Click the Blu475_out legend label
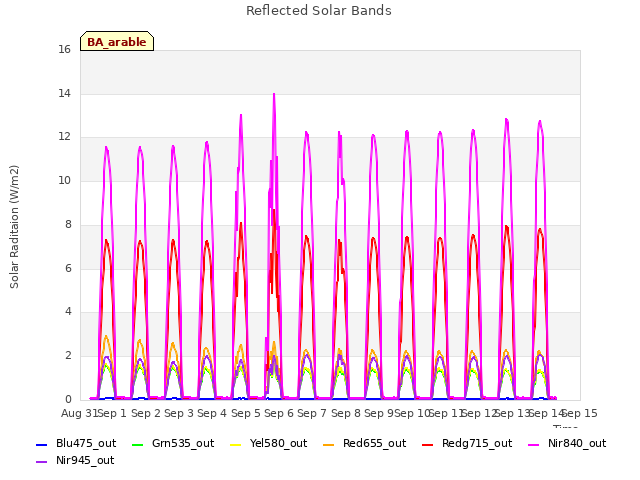 click(x=86, y=443)
